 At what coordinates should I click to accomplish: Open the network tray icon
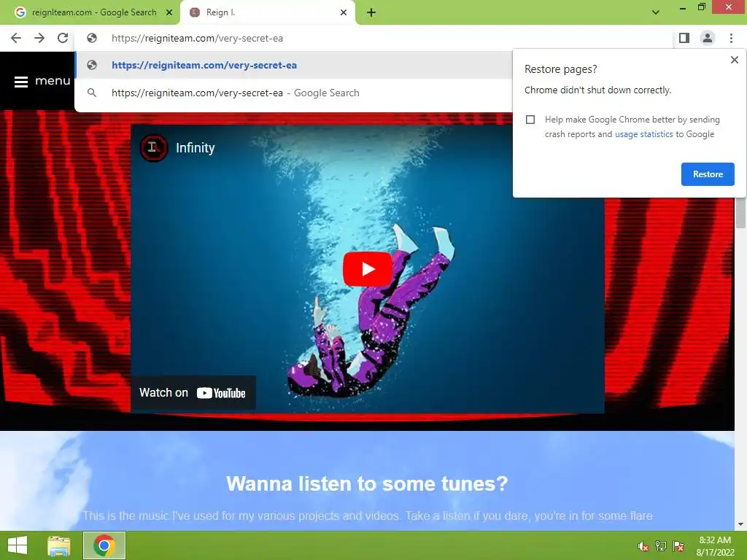tap(661, 546)
